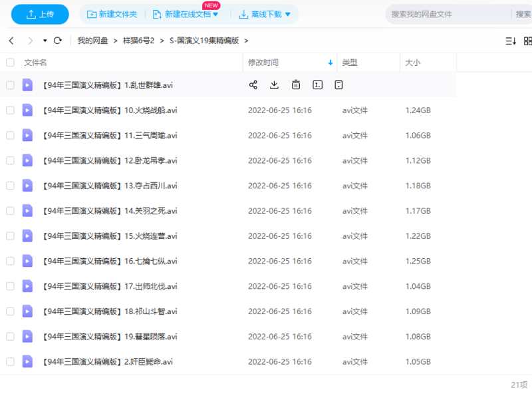This screenshot has width=532, height=394.
Task: Click the trash icon to delete 1.乱世群雄.avi
Action: pos(296,85)
